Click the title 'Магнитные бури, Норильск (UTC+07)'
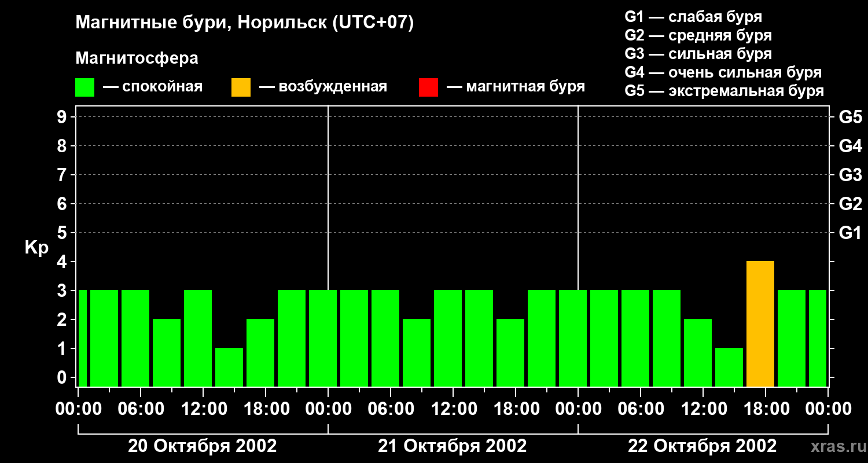The height and width of the screenshot is (463, 868). pos(245,23)
